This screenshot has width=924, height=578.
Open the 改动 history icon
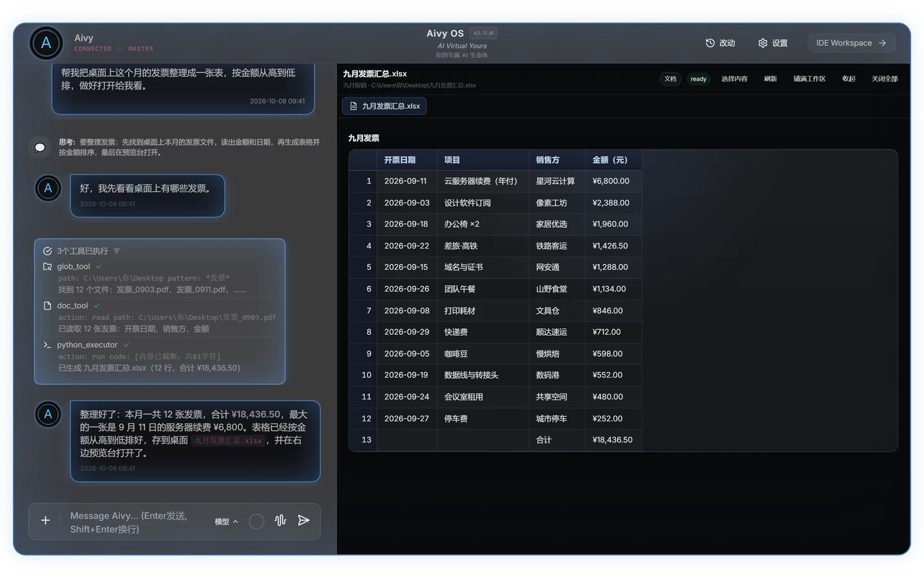coord(710,43)
